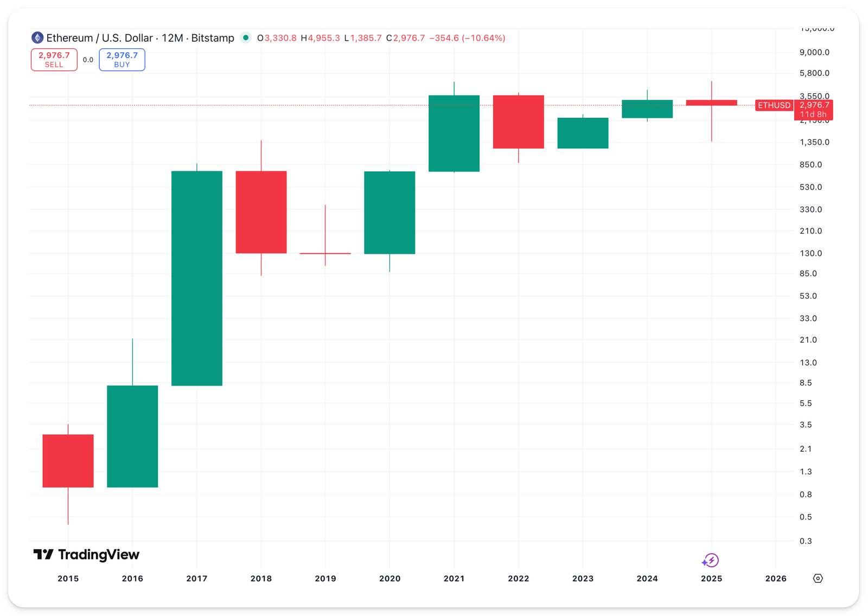
Task: Select the red 2015 candle body
Action: (x=68, y=461)
